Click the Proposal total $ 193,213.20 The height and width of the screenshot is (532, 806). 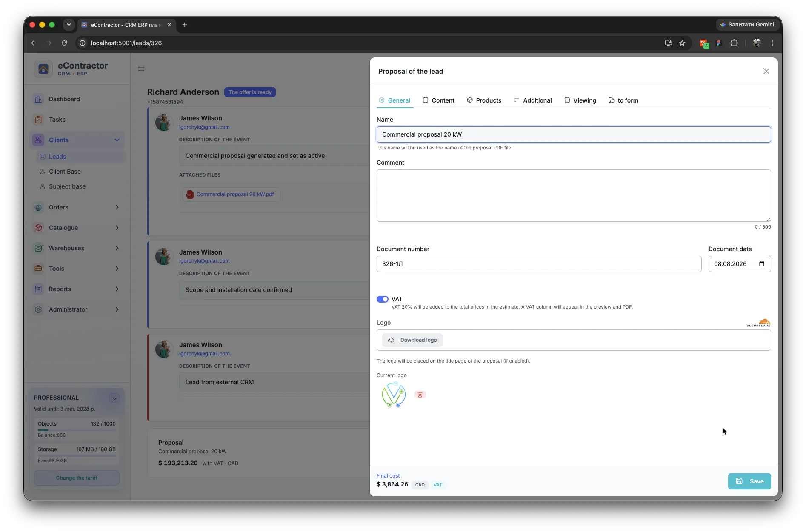point(178,463)
